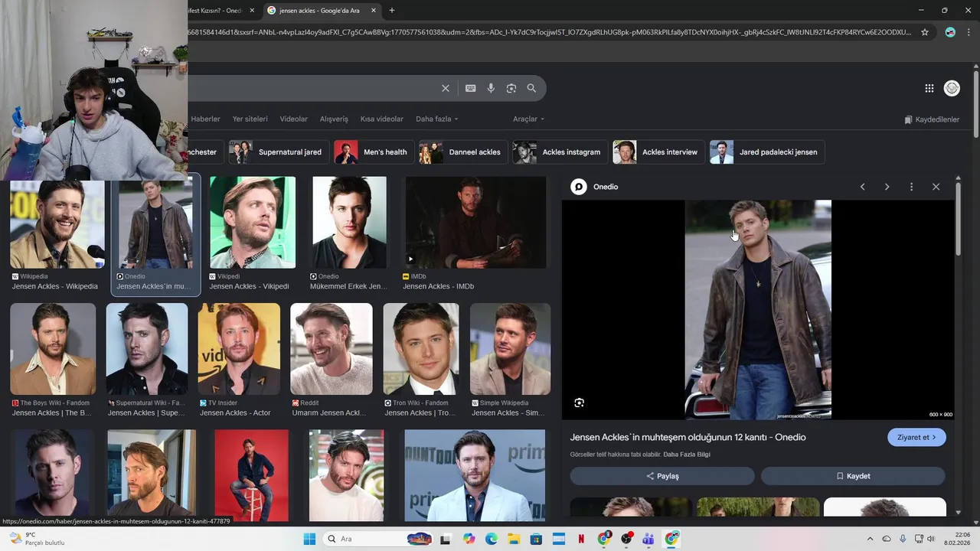Close the 'jensen ackles - Google'da Ara' tab
Screen dimensions: 980x551
coord(374,11)
